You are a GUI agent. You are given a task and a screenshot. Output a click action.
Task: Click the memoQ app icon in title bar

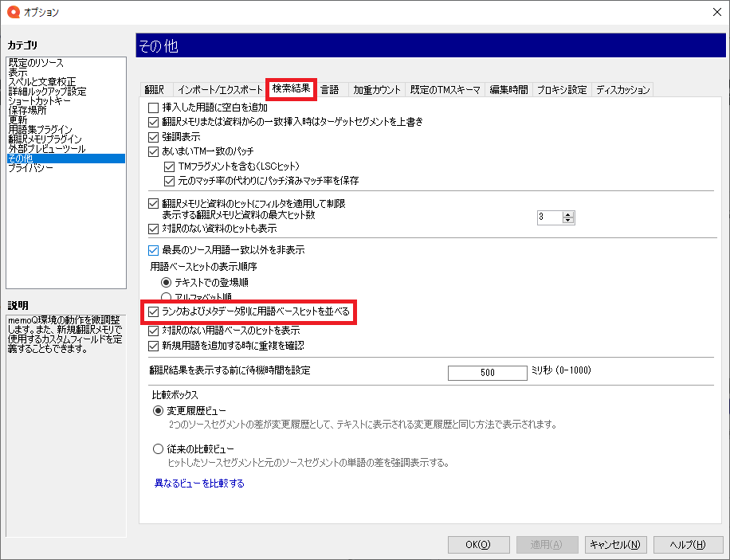click(12, 12)
